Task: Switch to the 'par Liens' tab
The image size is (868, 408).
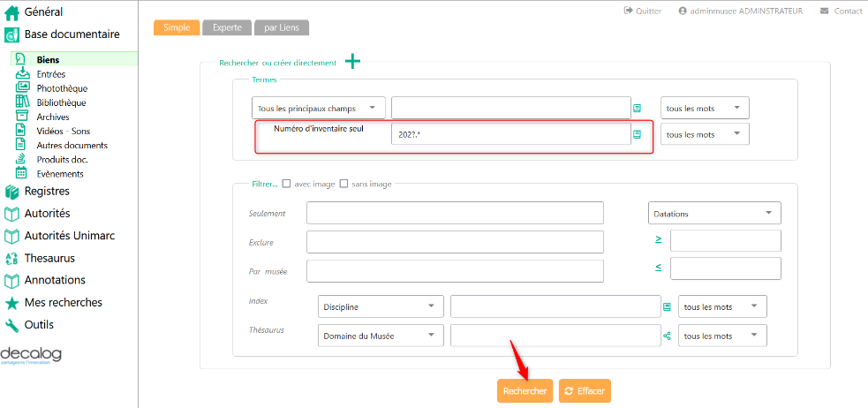Action: click(x=282, y=27)
